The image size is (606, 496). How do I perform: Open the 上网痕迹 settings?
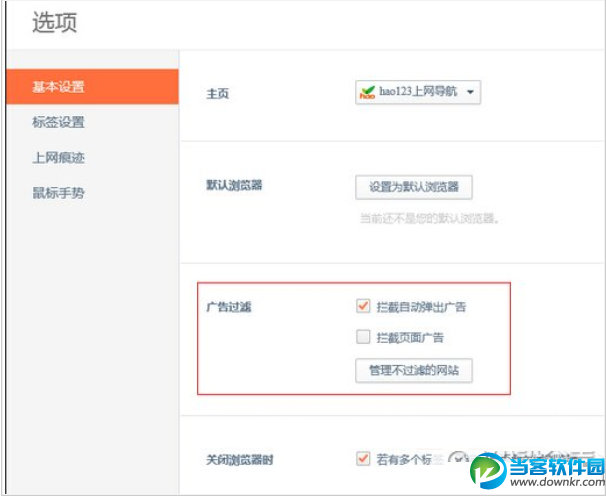pos(58,158)
